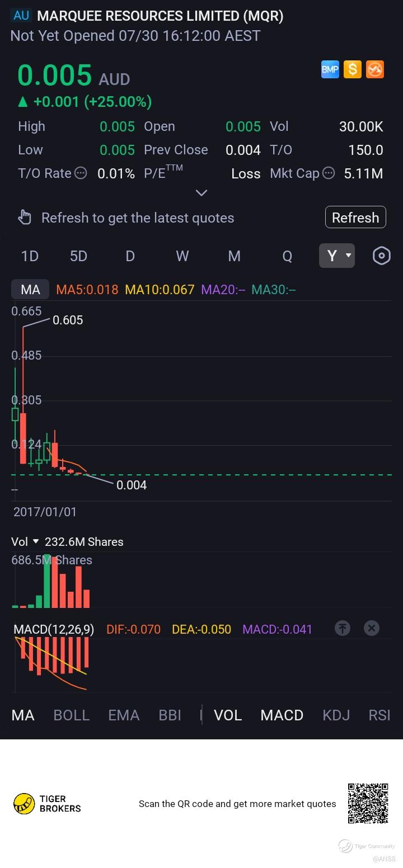Tap the MACD pin-to-top arrow icon

pos(342,628)
